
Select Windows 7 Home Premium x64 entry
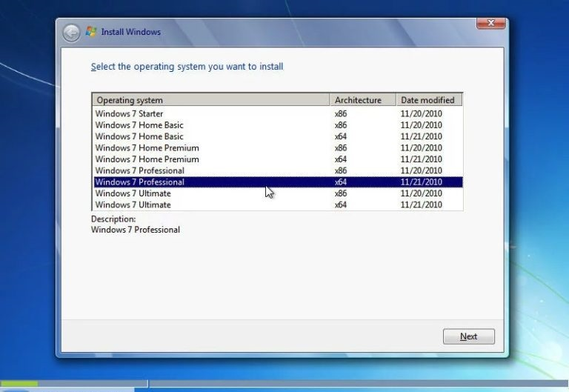point(147,159)
